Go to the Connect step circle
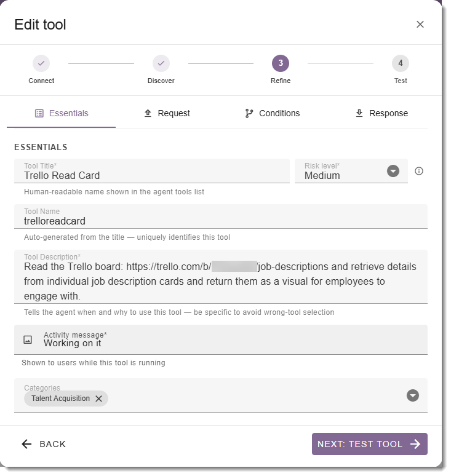Viewport: 451px width, 476px height. (x=41, y=63)
